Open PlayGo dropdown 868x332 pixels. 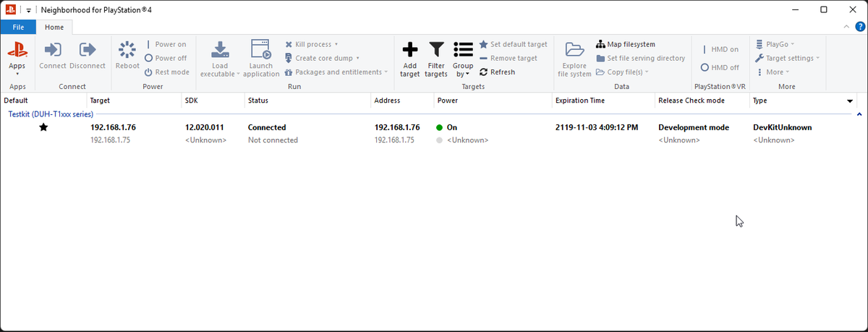(775, 44)
